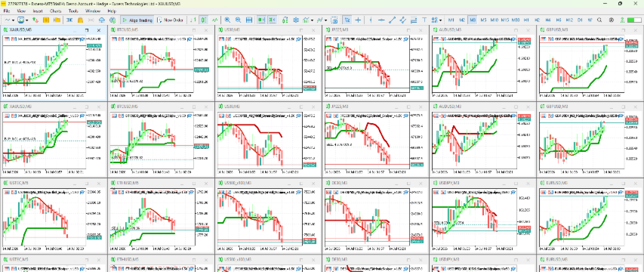644x272 pixels.
Task: Click the New Order button
Action: tap(170, 20)
